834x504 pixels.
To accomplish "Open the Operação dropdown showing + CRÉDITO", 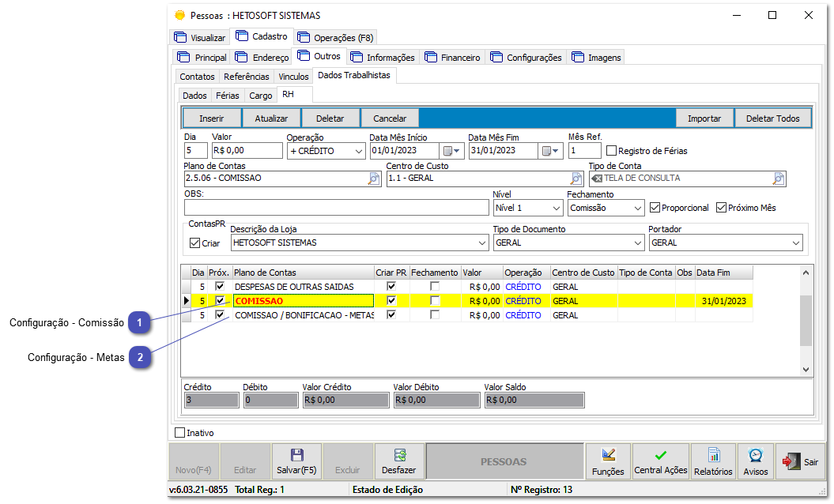I will [x=360, y=150].
